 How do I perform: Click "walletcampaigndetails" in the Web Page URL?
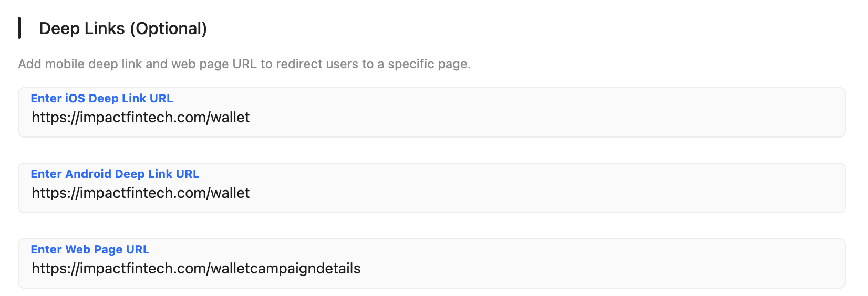285,268
